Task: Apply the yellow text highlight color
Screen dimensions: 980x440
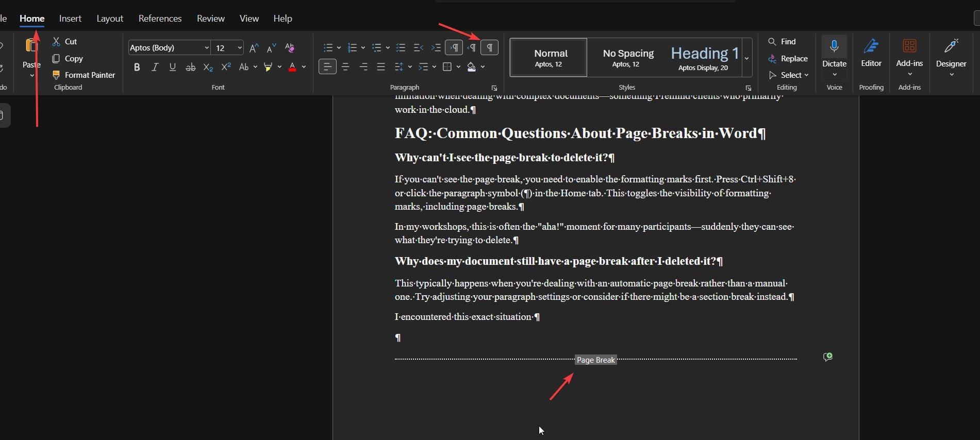Action: point(268,67)
